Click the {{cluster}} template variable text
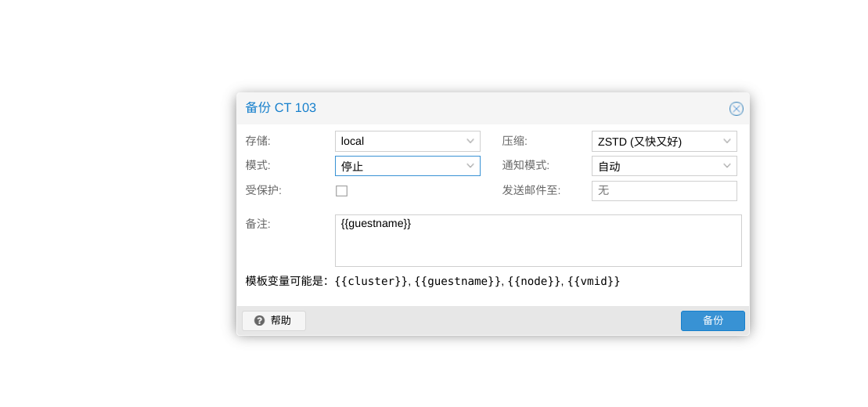 (x=371, y=281)
